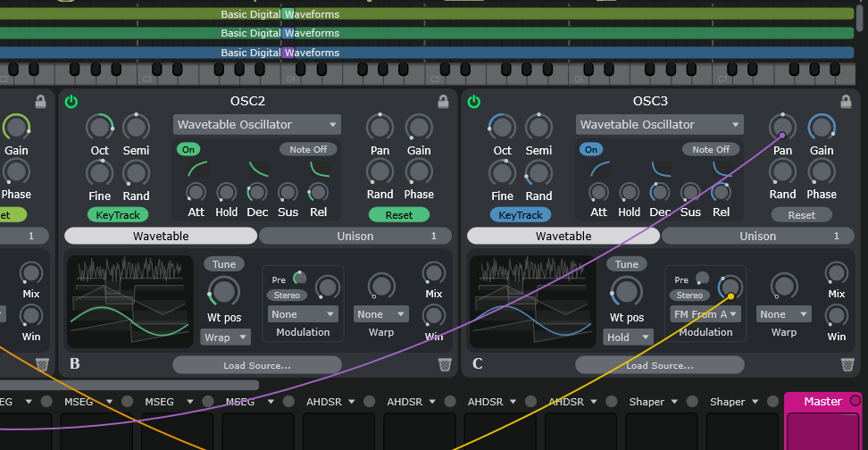Toggle OSC2 Stereo modulation button
Viewport: 868px width, 450px height.
[287, 295]
